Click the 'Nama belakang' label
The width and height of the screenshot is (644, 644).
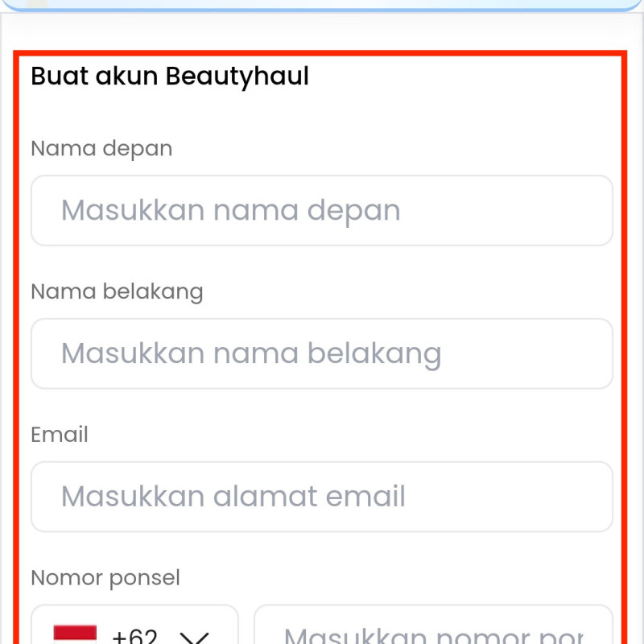pos(117,291)
